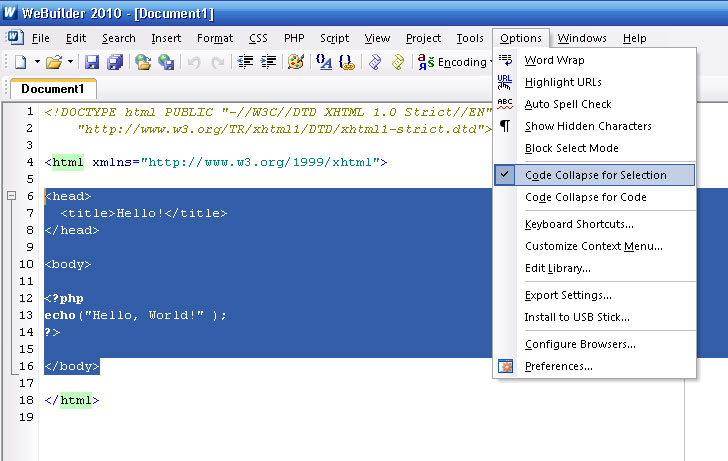Click the braces with letter A icon

[x=324, y=62]
